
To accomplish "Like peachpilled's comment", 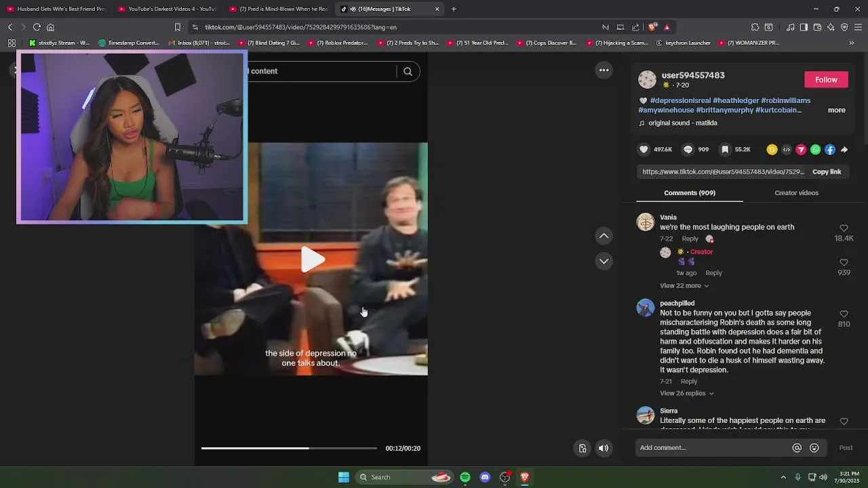I will pyautogui.click(x=844, y=314).
